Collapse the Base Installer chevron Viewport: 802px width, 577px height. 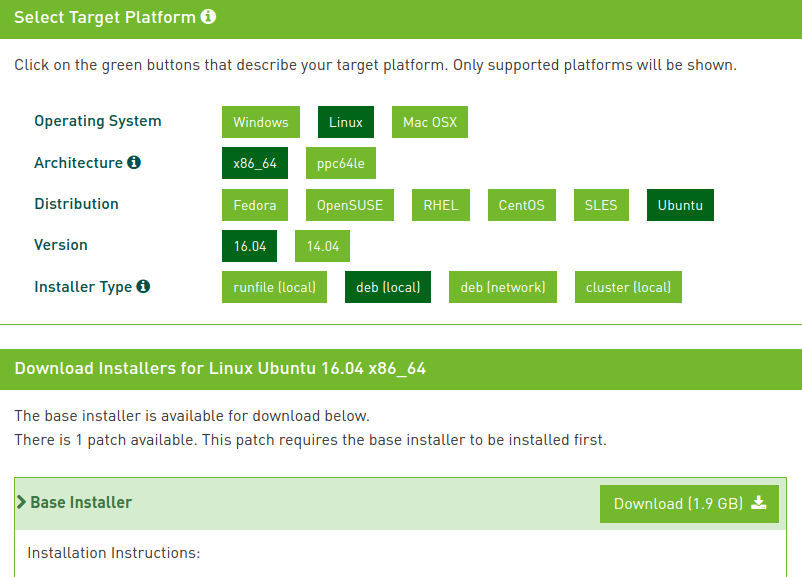click(21, 502)
